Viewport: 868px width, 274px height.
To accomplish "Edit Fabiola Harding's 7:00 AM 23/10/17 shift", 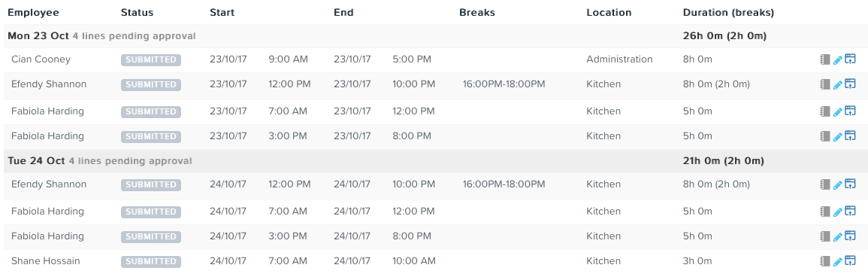I will tap(837, 112).
